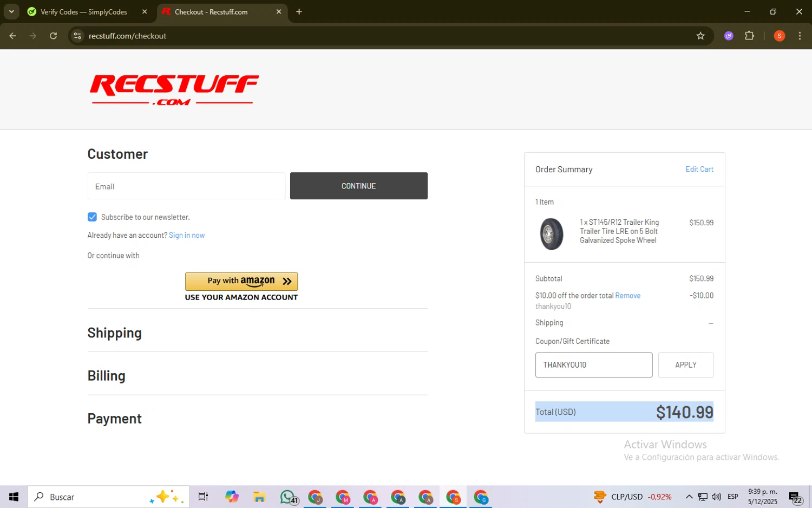Close the Checkout Recstuff.com tab

(279, 12)
